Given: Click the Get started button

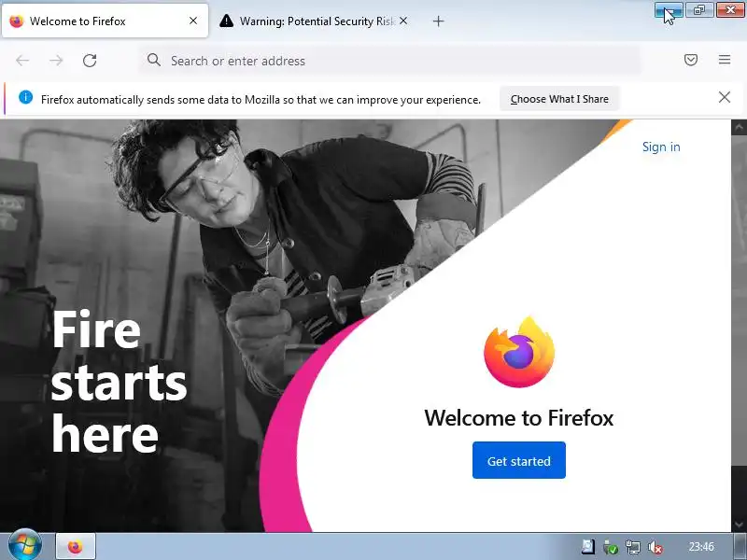Looking at the screenshot, I should point(519,460).
